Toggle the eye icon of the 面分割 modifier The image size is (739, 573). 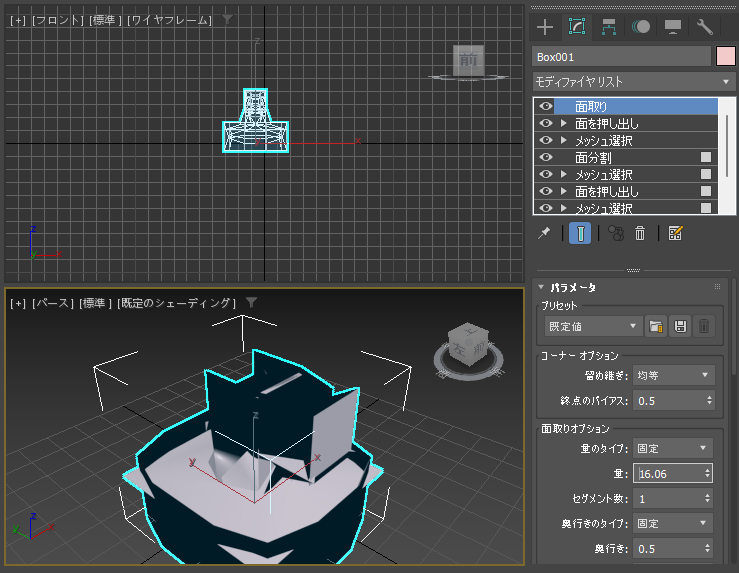(546, 157)
